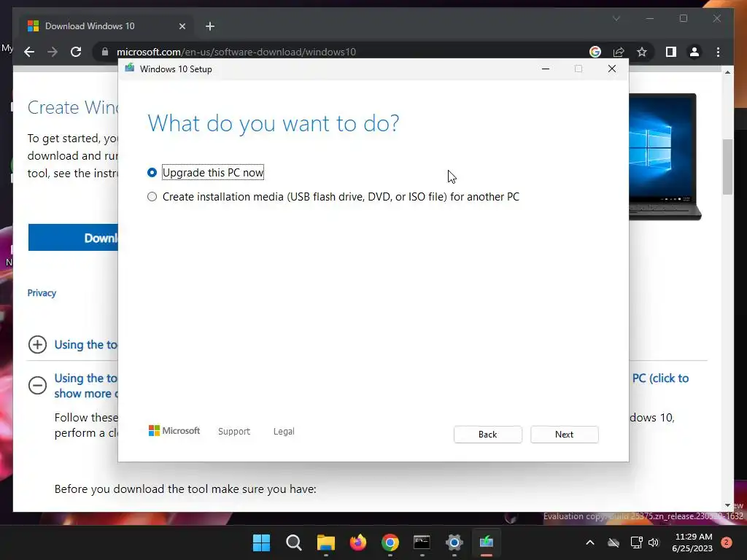Open volume speaker tray icon
Viewport: 747px width, 560px height.
(x=654, y=542)
